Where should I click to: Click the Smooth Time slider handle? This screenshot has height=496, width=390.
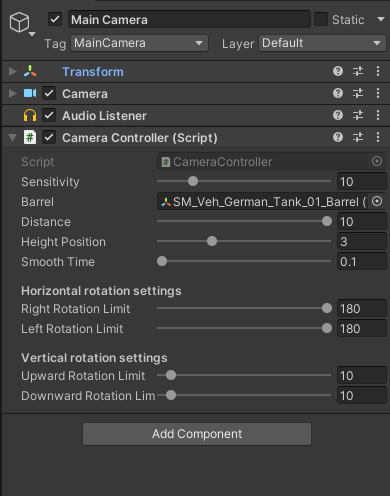tap(162, 261)
